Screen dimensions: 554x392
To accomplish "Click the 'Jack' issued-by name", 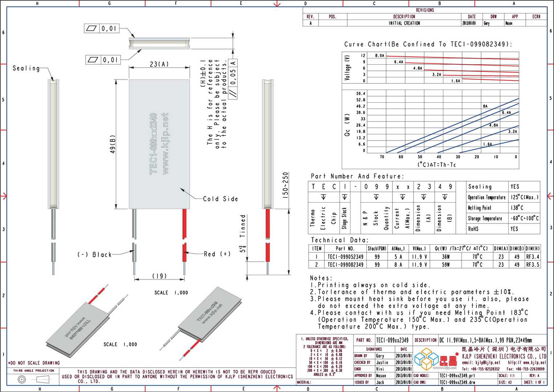I will click(x=379, y=382).
